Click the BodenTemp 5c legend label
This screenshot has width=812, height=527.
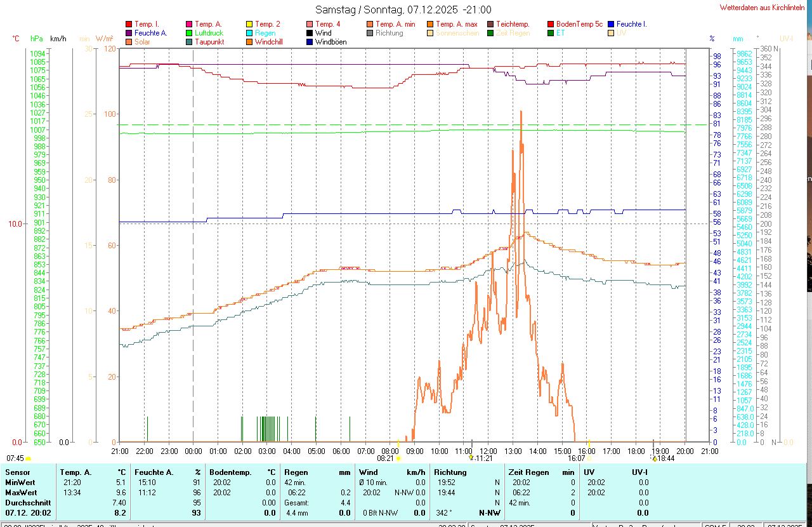tap(579, 24)
